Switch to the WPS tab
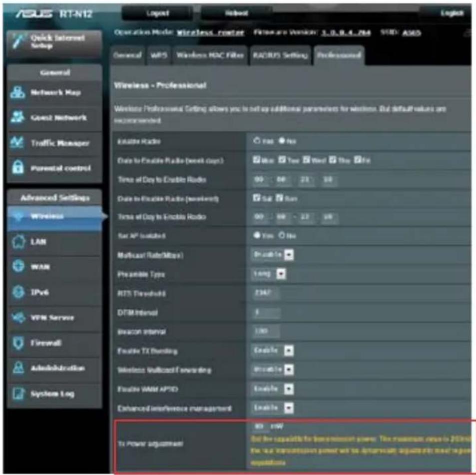 click(x=159, y=55)
